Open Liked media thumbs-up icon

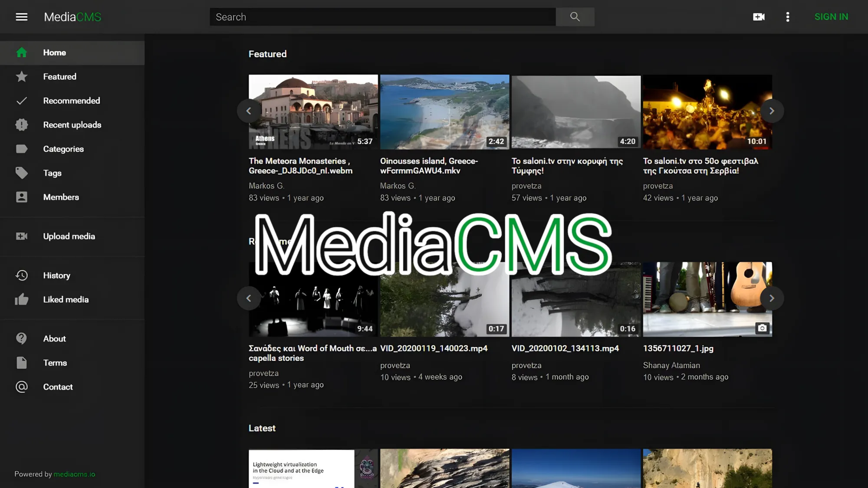tap(21, 300)
